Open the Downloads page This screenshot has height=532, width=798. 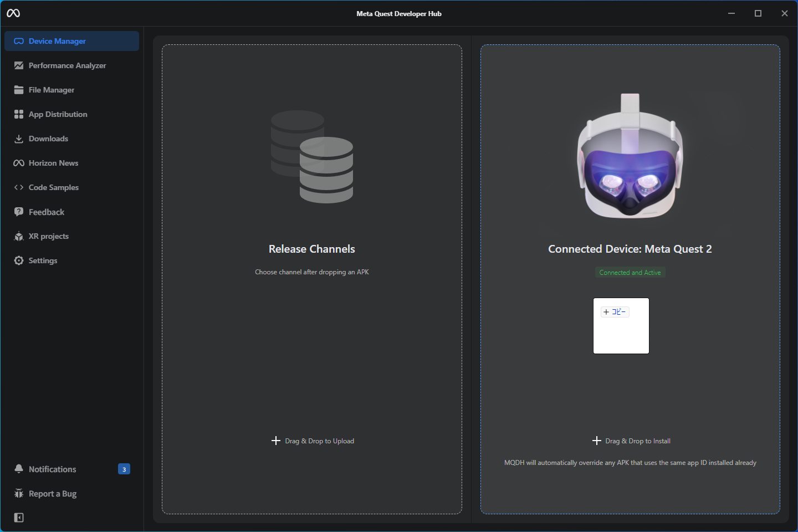click(71, 139)
